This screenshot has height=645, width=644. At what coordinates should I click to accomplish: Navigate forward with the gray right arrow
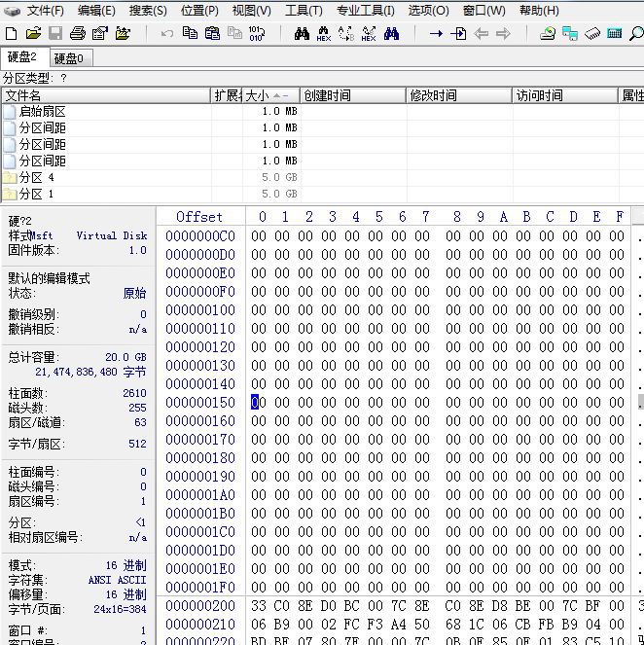point(503,33)
